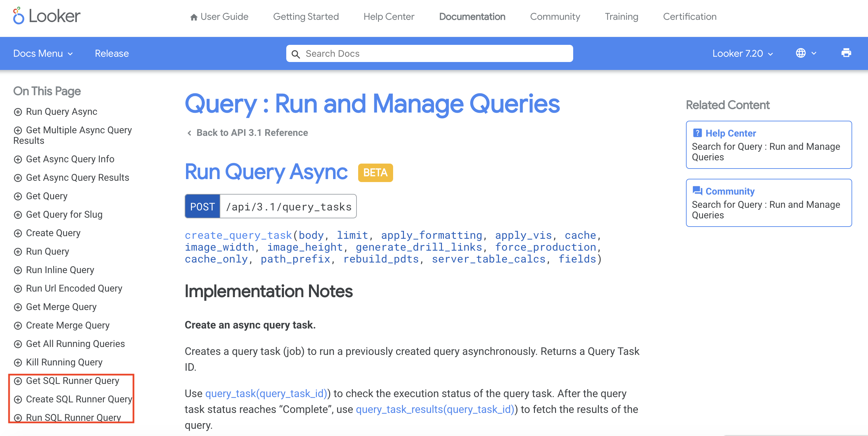The width and height of the screenshot is (868, 436).
Task: Expand Kill Running Query plus icon
Action: click(18, 362)
